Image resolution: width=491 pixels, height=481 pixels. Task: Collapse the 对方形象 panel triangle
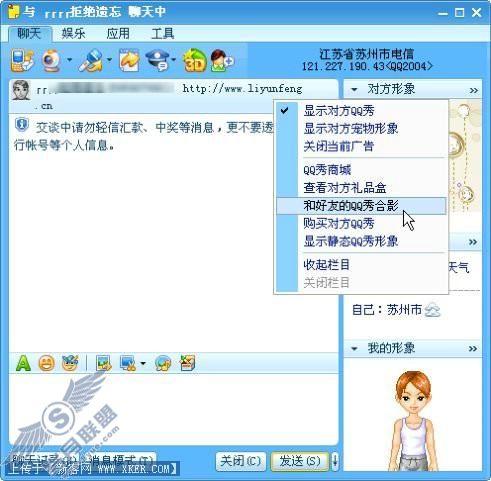point(354,90)
